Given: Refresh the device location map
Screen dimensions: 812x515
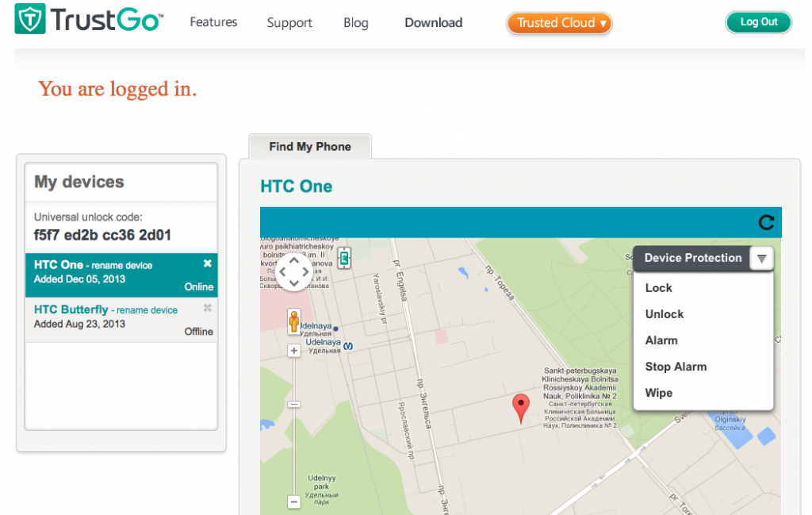Looking at the screenshot, I should (766, 223).
